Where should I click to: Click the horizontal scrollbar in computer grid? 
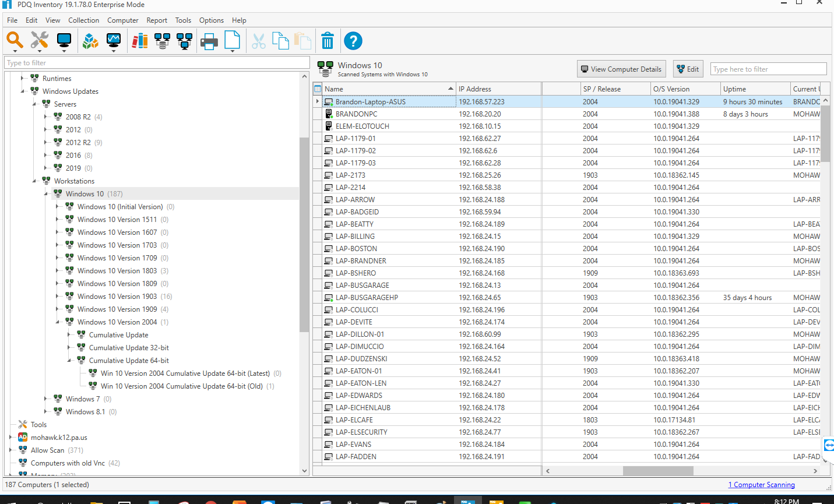point(657,471)
